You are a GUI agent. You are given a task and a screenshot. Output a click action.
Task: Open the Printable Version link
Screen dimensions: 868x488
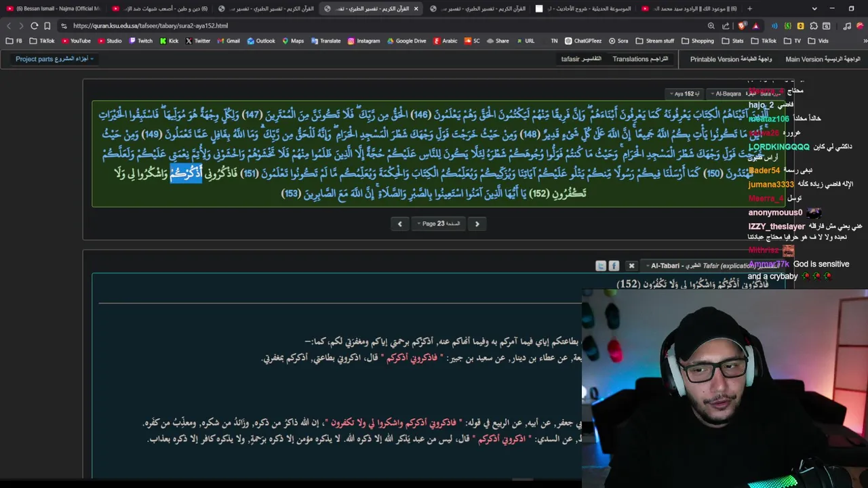[731, 59]
